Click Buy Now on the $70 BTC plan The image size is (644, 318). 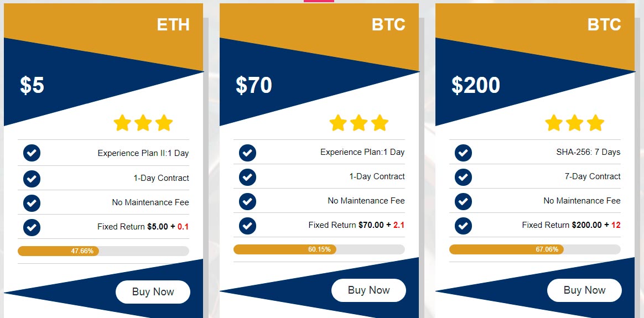click(368, 290)
